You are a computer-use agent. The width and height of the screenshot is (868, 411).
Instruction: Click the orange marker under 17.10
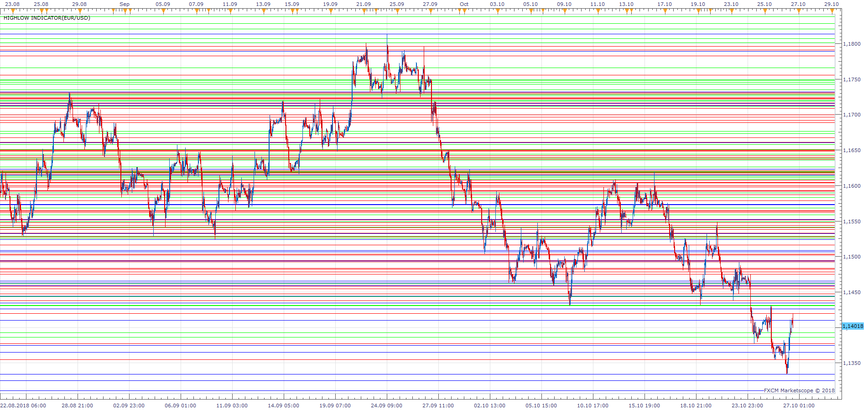click(x=665, y=11)
